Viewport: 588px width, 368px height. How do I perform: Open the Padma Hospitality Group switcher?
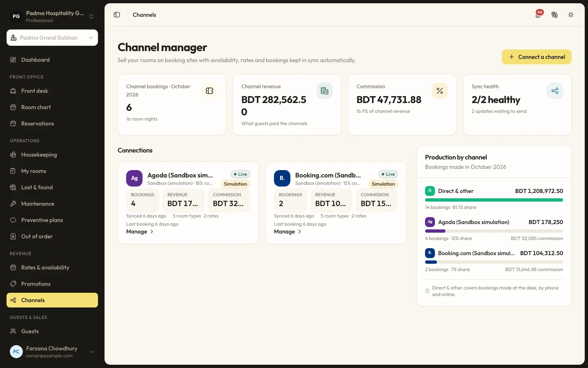coord(52,16)
